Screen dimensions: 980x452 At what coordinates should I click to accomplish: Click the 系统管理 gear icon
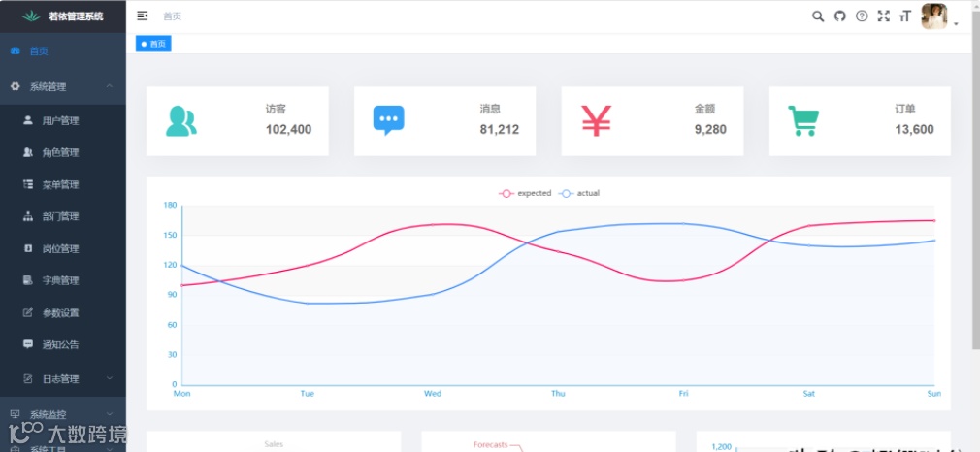pyautogui.click(x=16, y=87)
